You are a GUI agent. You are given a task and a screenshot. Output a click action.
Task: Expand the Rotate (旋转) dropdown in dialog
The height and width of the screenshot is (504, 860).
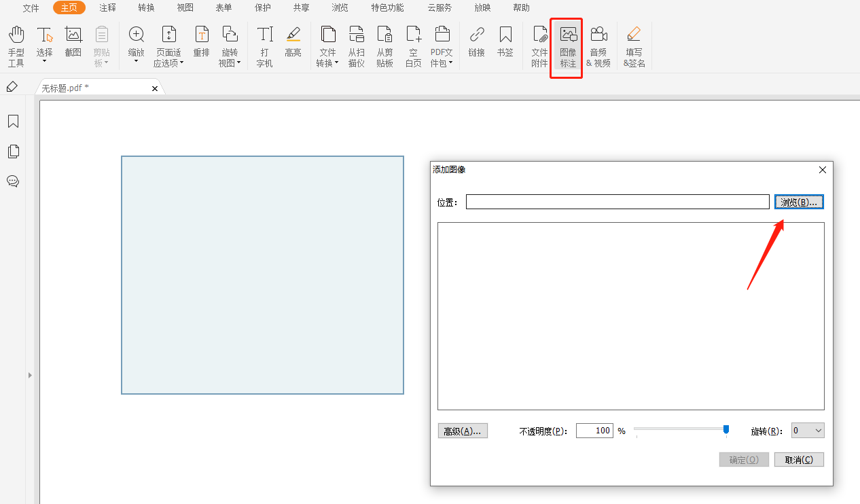[808, 431]
